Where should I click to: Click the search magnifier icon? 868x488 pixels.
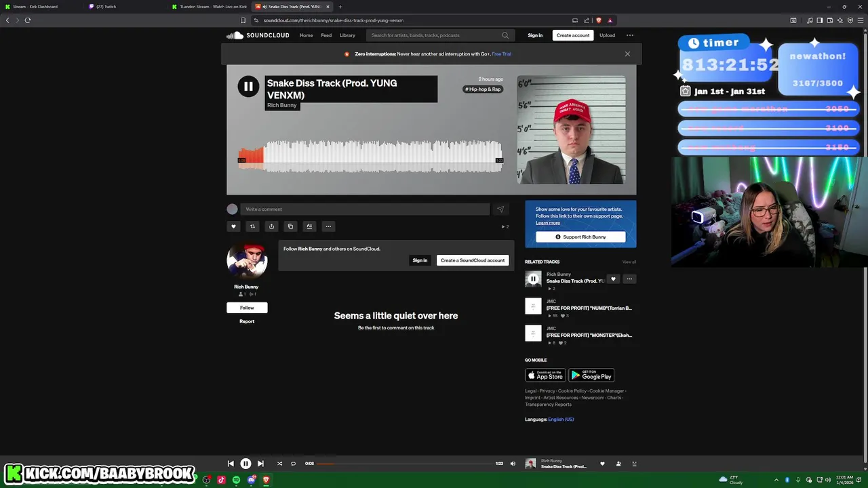click(x=505, y=35)
